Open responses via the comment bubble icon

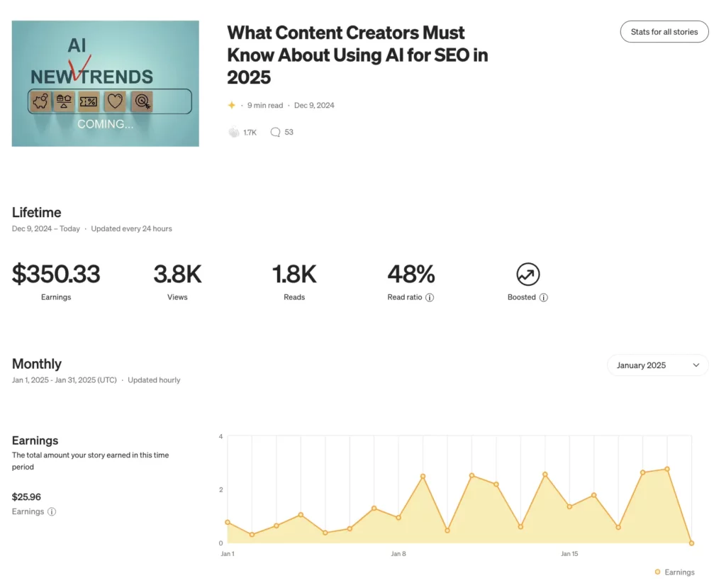coord(275,132)
